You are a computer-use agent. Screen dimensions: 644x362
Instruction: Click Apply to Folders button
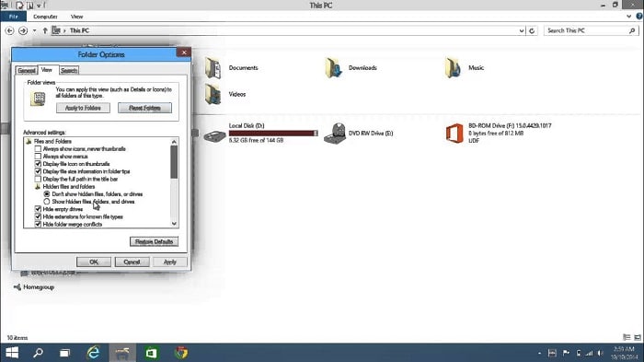84,108
